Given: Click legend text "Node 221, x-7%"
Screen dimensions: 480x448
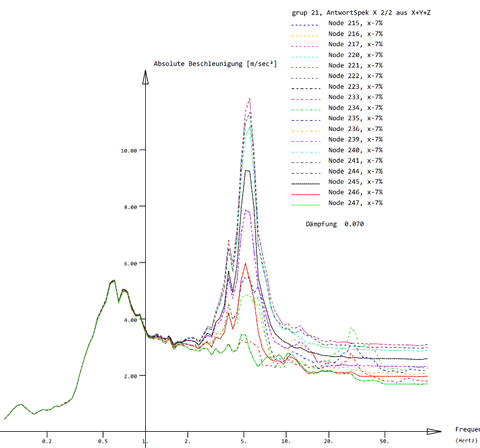Looking at the screenshot, I should 355,65.
